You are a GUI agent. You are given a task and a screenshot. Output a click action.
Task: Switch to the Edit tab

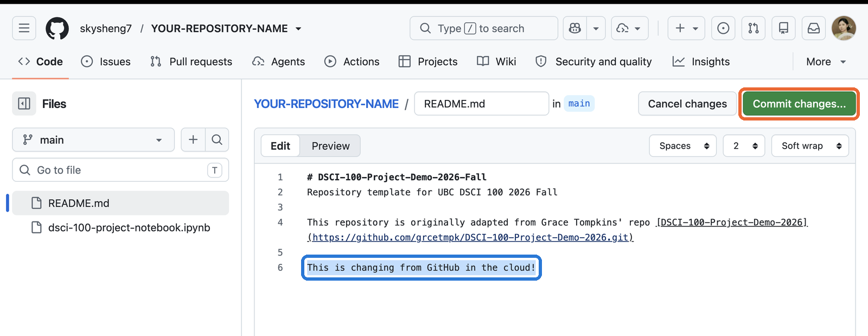tap(280, 146)
